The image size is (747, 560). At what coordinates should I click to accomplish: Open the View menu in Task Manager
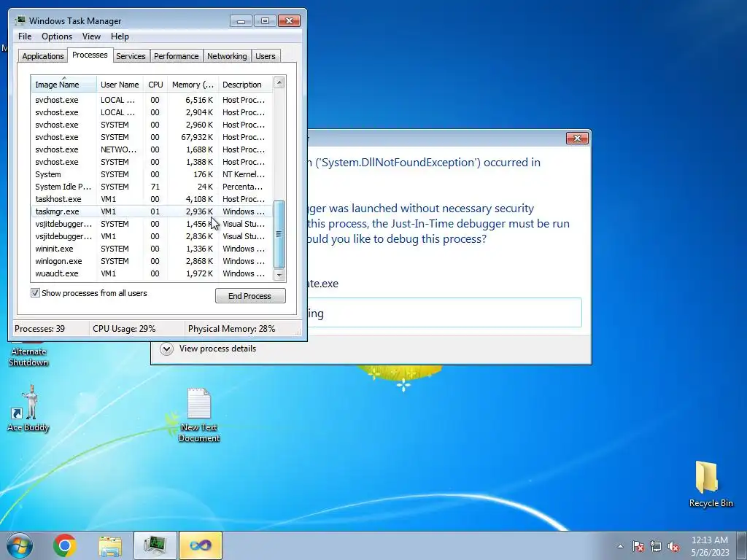91,36
